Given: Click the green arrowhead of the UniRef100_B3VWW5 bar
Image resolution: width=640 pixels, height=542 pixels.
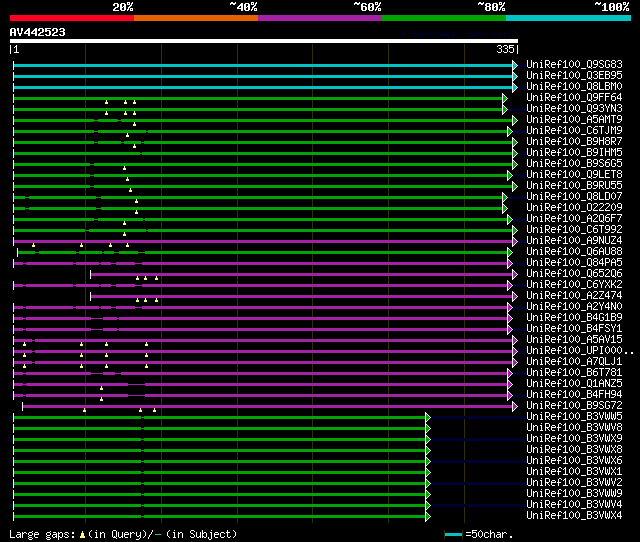Looking at the screenshot, I should coord(427,416).
